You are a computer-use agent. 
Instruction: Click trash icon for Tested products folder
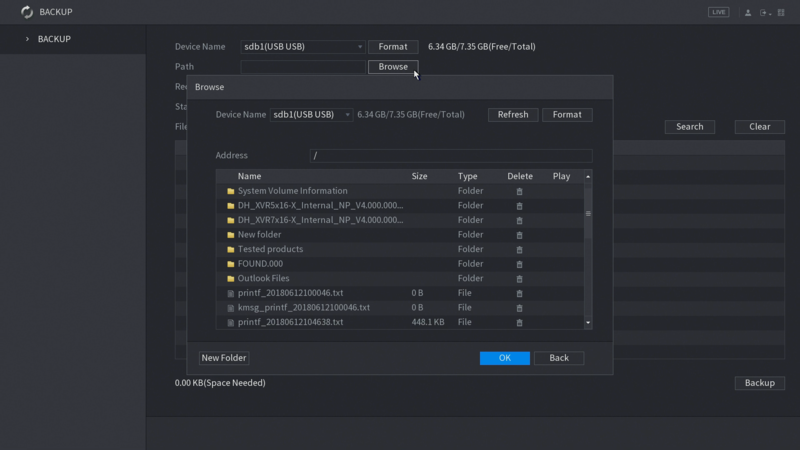519,250
